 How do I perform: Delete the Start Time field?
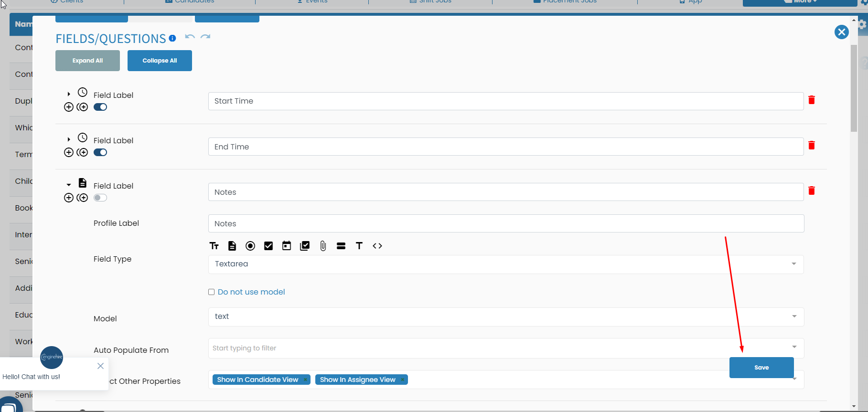pos(811,100)
